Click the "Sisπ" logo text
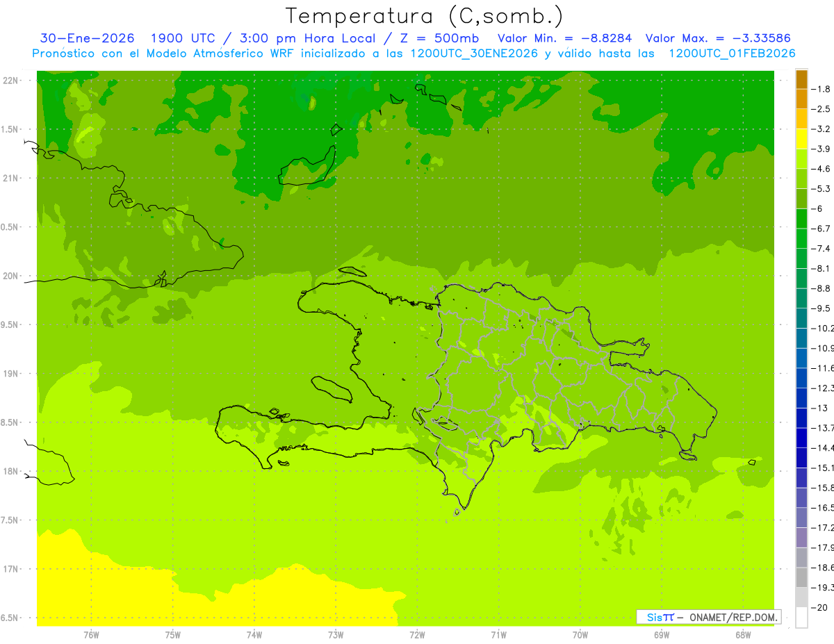 (660, 617)
